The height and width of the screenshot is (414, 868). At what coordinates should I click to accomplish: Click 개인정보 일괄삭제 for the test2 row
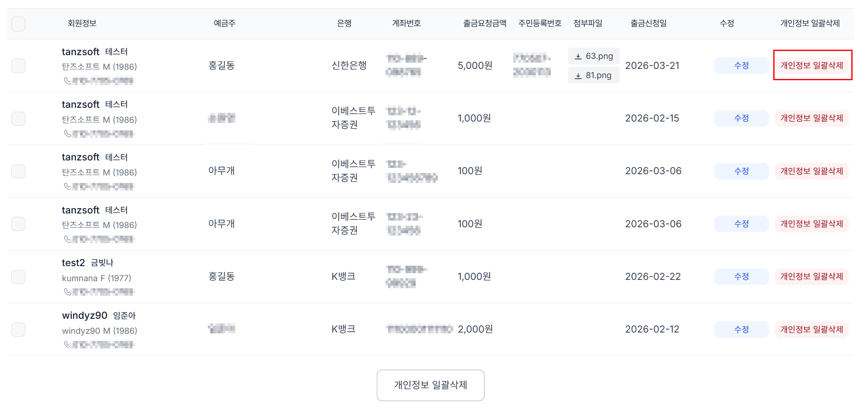coord(811,276)
